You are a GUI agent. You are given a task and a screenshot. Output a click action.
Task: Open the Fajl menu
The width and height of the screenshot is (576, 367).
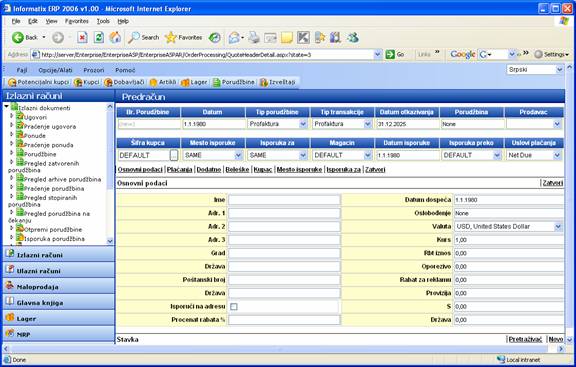coord(22,70)
